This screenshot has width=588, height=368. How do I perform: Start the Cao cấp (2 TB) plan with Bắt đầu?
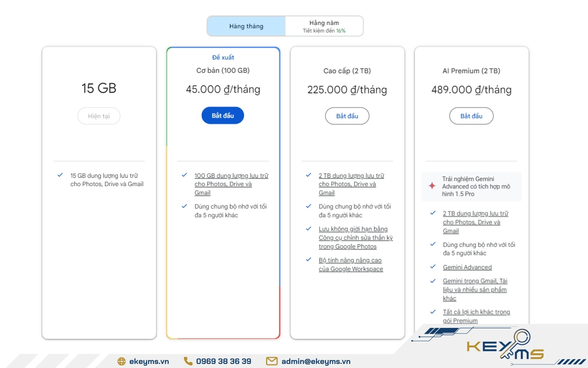pos(347,116)
